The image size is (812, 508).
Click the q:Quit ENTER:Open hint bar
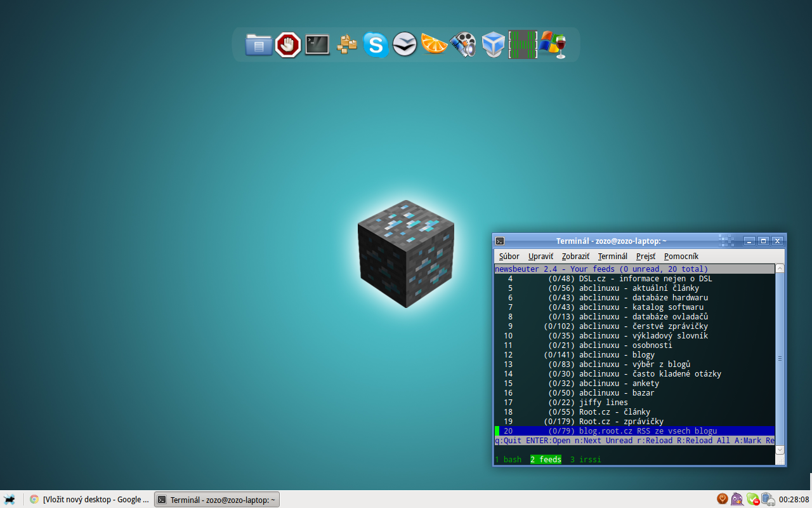pos(634,441)
